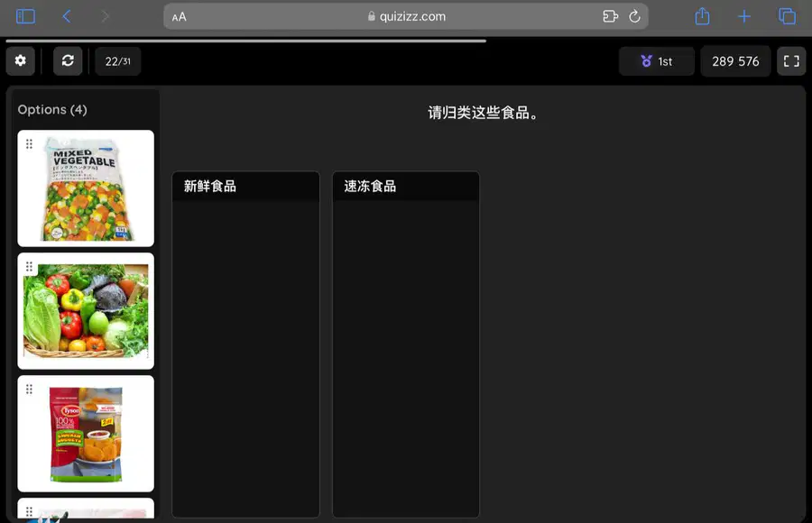Viewport: 812px width, 523px height.
Task: Reload the page with the refresh arrow
Action: point(634,16)
